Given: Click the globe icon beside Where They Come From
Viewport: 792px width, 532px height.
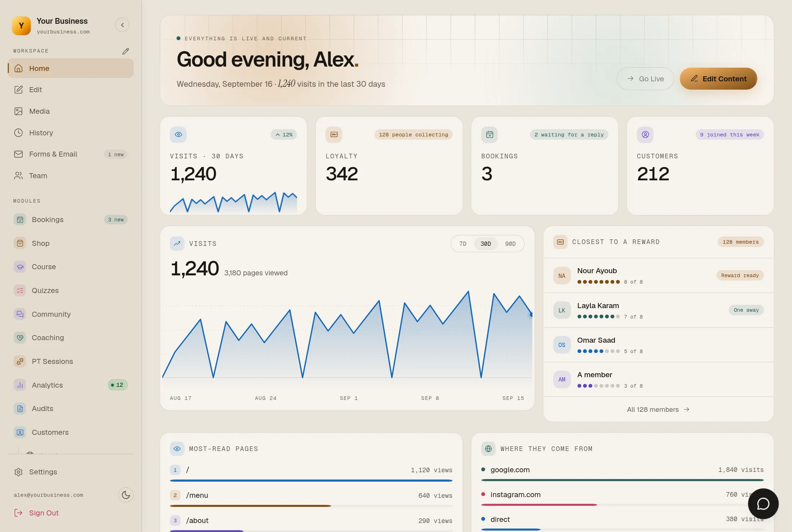Looking at the screenshot, I should tap(489, 449).
